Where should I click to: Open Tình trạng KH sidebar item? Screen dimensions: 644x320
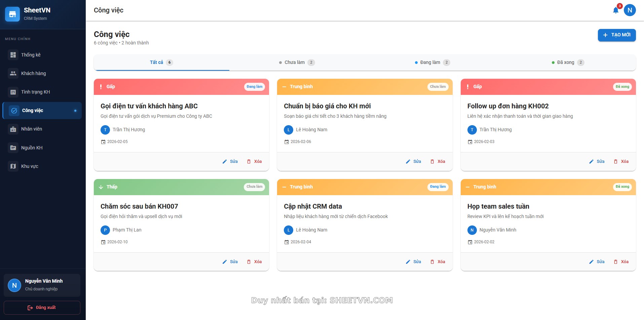click(35, 92)
